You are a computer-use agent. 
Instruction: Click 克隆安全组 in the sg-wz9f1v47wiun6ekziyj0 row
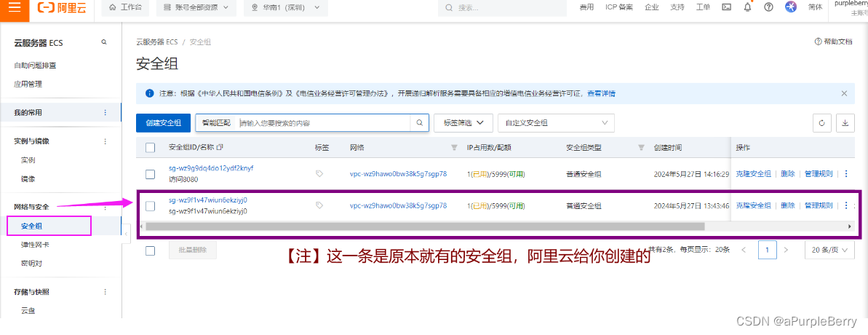pos(754,205)
